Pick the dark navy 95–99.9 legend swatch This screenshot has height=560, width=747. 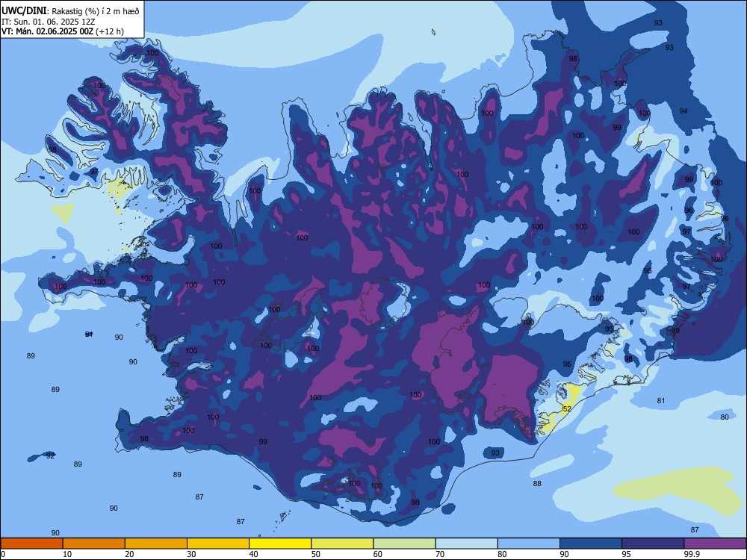coord(653,544)
